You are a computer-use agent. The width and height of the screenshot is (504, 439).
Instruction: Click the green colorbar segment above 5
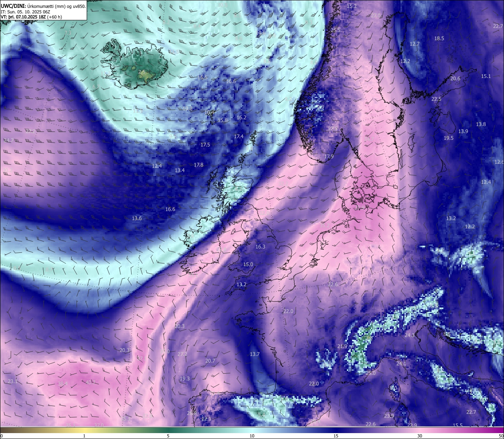point(168,430)
